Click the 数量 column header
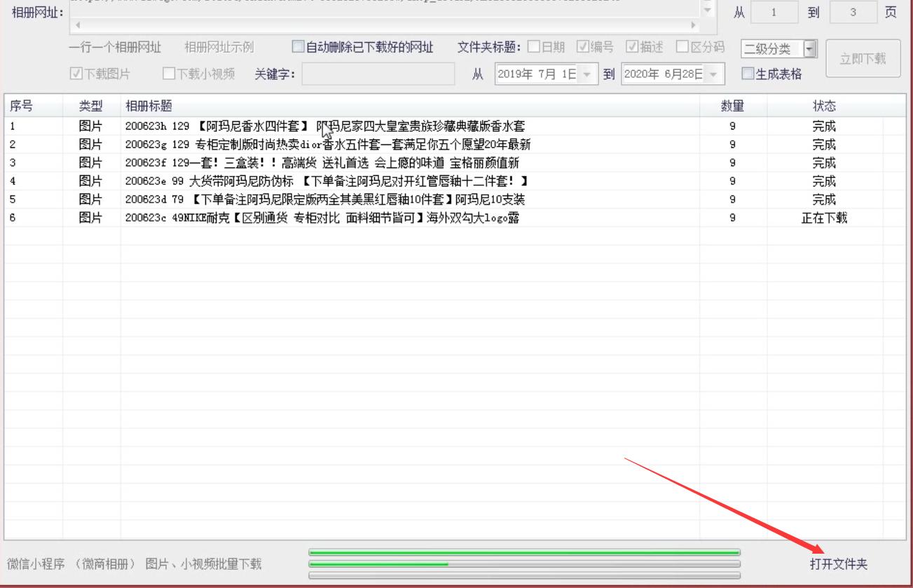Image resolution: width=913 pixels, height=588 pixels. tap(733, 107)
